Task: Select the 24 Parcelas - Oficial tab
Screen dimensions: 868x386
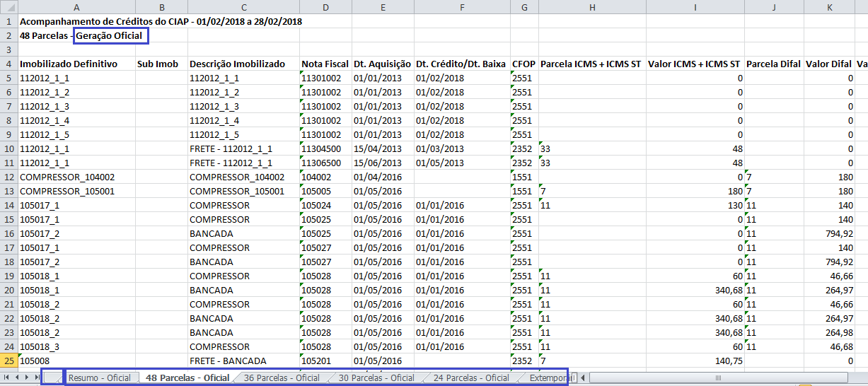Action: point(470,378)
